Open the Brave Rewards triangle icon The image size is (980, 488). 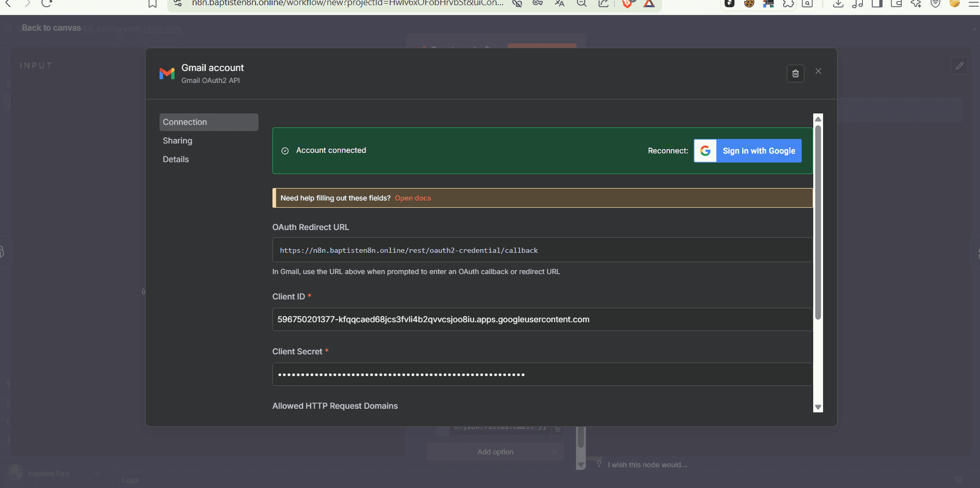coord(649,4)
